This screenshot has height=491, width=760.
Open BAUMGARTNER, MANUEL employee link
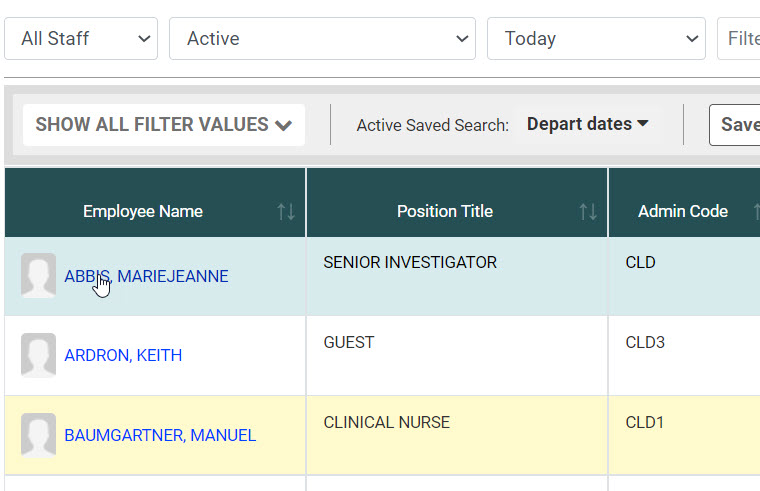(160, 436)
